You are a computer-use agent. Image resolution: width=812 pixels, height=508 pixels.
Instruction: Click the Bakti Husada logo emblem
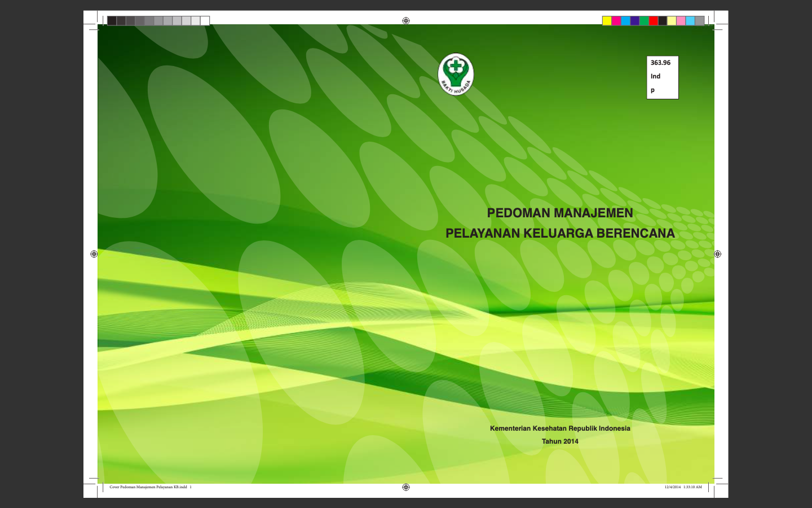coord(456,74)
